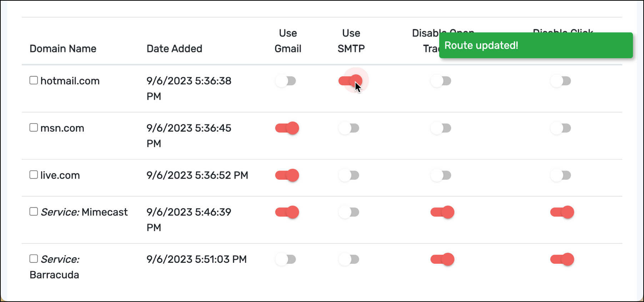Turn off click tracking disable for Barracuda
The height and width of the screenshot is (302, 644).
(x=562, y=260)
